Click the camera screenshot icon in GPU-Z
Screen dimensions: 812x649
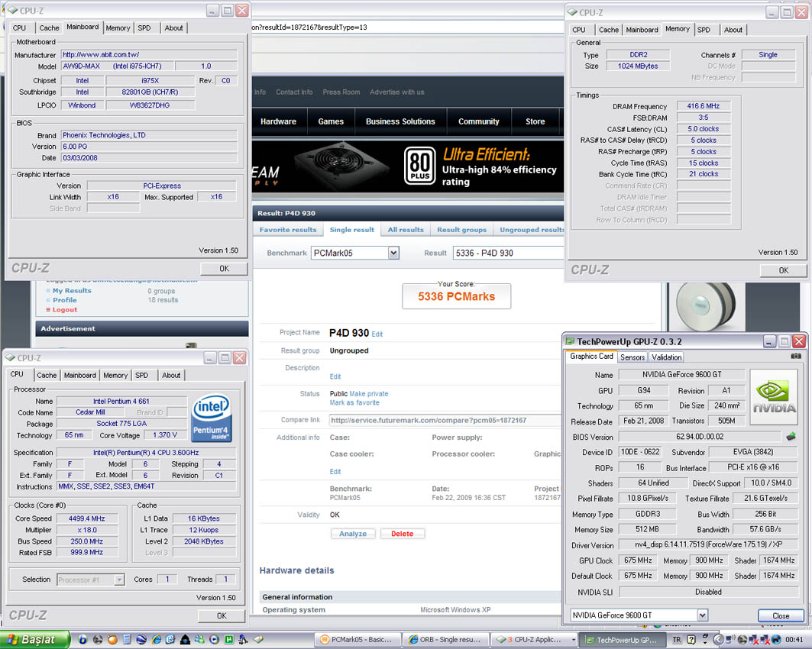795,356
